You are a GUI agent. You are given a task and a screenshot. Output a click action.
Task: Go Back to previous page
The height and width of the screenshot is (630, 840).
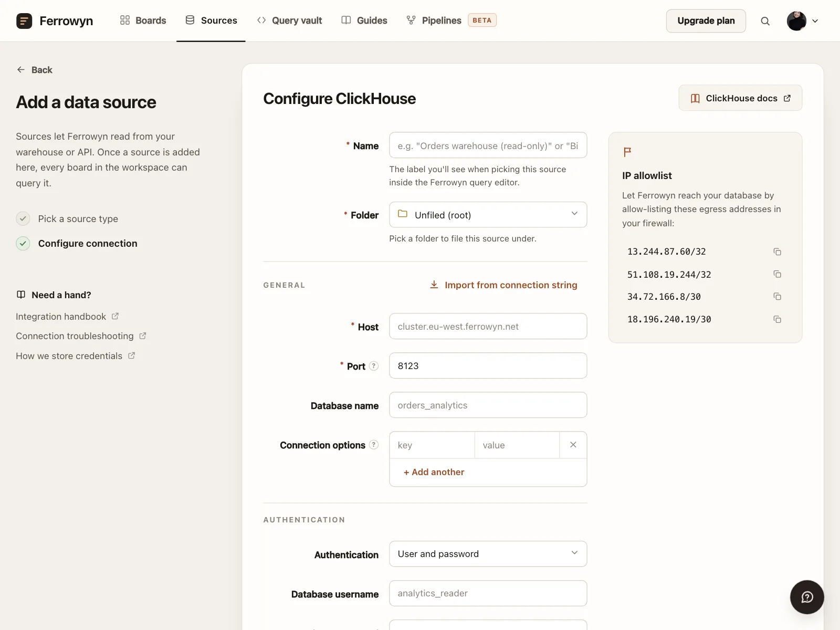coord(35,70)
